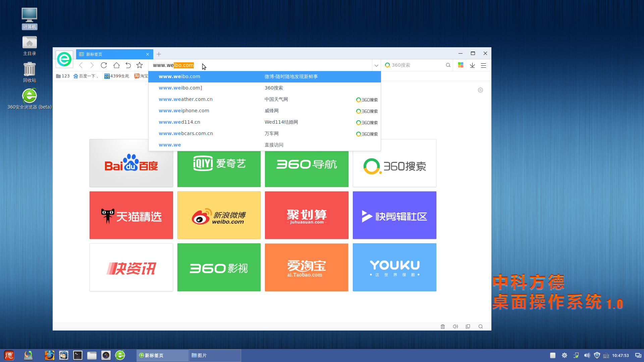Open the download manager icon

(x=472, y=65)
